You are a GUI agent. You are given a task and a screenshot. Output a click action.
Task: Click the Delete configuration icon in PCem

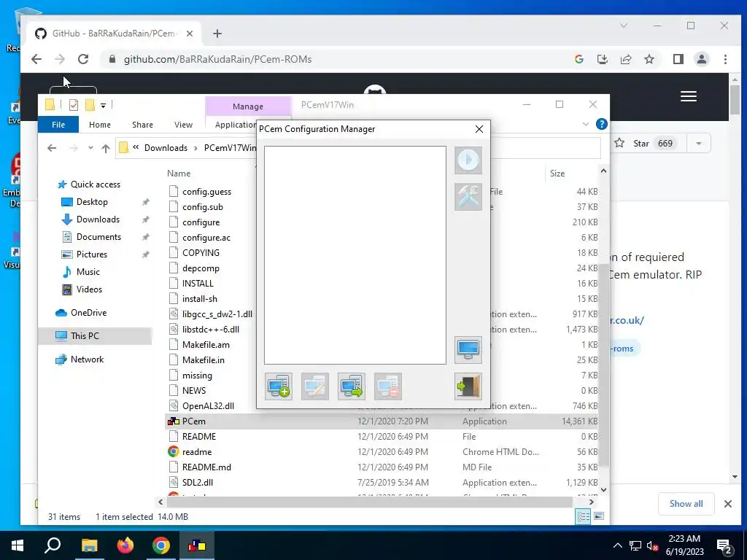coord(388,386)
